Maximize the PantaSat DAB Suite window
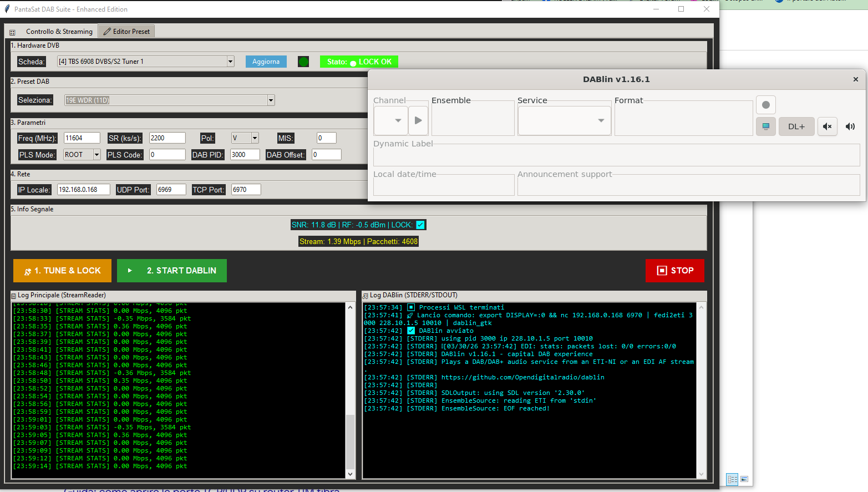The width and height of the screenshot is (868, 492). [681, 9]
